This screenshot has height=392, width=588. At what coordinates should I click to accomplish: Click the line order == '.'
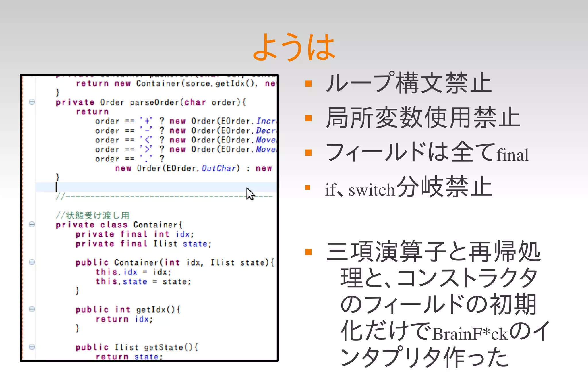click(130, 159)
